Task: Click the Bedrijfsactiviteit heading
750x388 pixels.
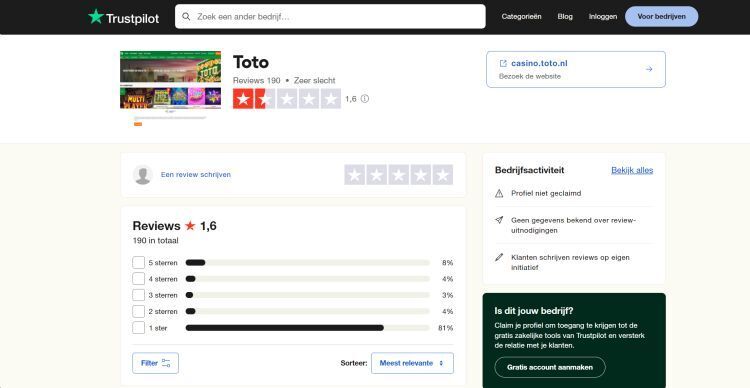Action: (529, 170)
